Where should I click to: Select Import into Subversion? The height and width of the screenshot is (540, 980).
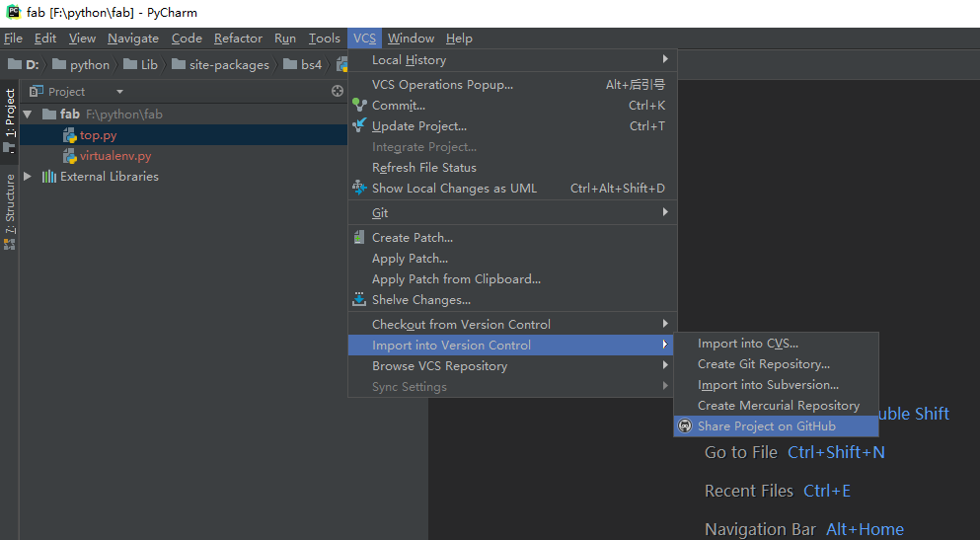tap(777, 384)
